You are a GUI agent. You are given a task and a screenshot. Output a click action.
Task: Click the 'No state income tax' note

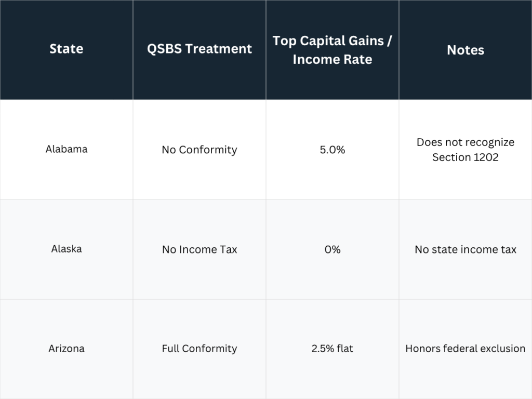click(465, 249)
